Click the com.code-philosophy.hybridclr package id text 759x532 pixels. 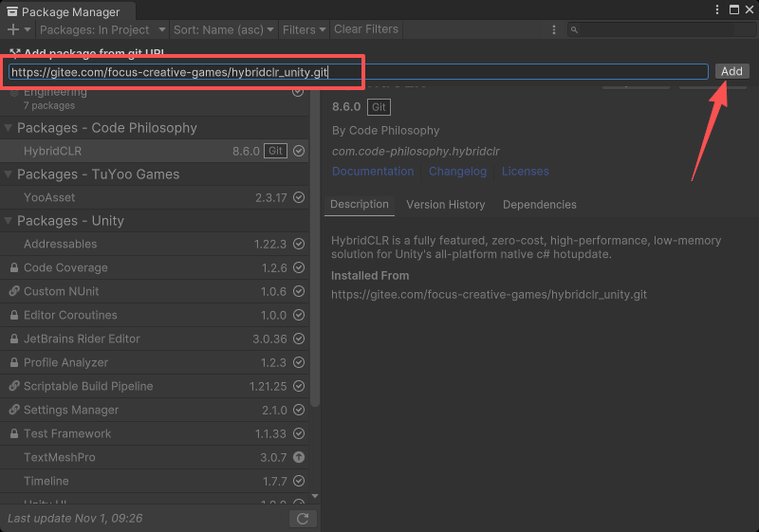point(416,152)
